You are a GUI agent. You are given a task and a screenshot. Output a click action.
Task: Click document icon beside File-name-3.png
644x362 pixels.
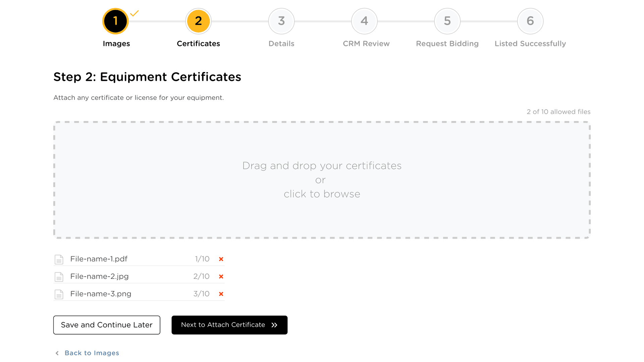pyautogui.click(x=59, y=294)
